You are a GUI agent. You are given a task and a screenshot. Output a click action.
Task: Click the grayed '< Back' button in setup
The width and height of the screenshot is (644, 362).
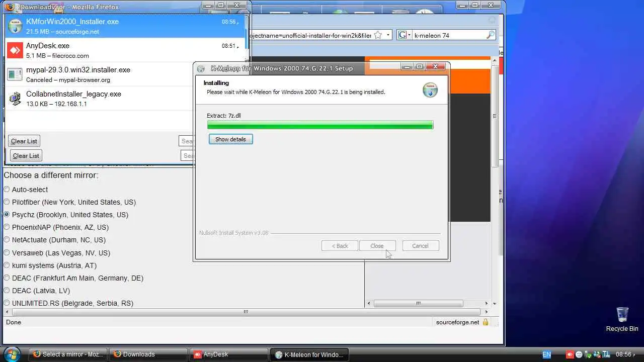coord(340,246)
